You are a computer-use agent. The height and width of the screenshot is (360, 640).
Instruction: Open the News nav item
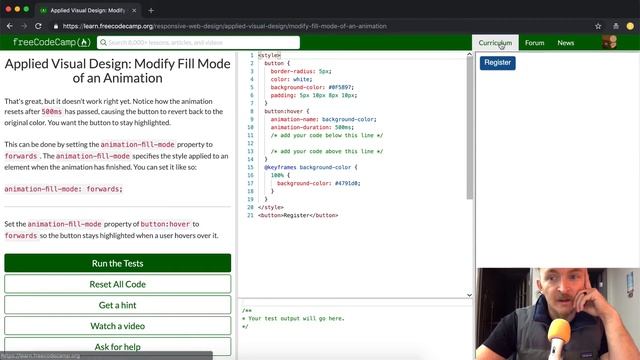click(566, 43)
